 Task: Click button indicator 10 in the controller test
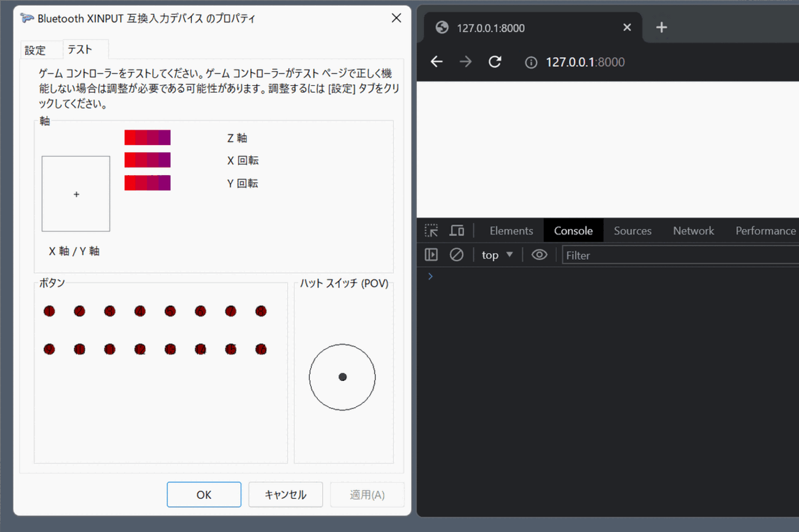point(79,350)
